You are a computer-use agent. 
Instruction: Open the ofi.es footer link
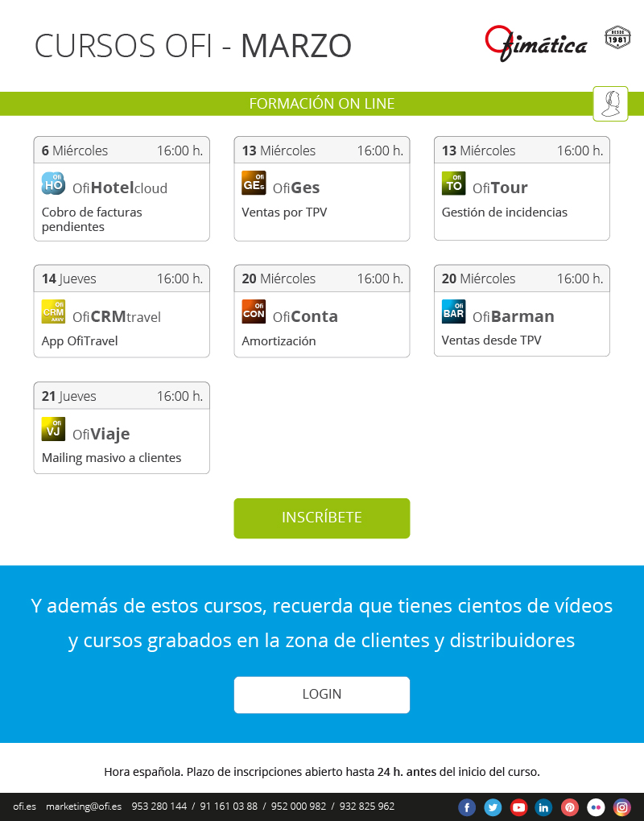(25, 807)
